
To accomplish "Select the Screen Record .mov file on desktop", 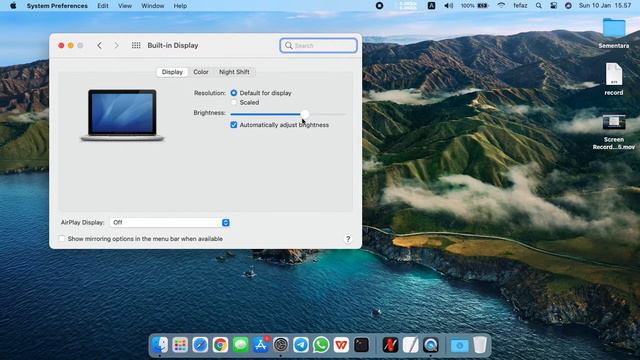I will coord(614,132).
